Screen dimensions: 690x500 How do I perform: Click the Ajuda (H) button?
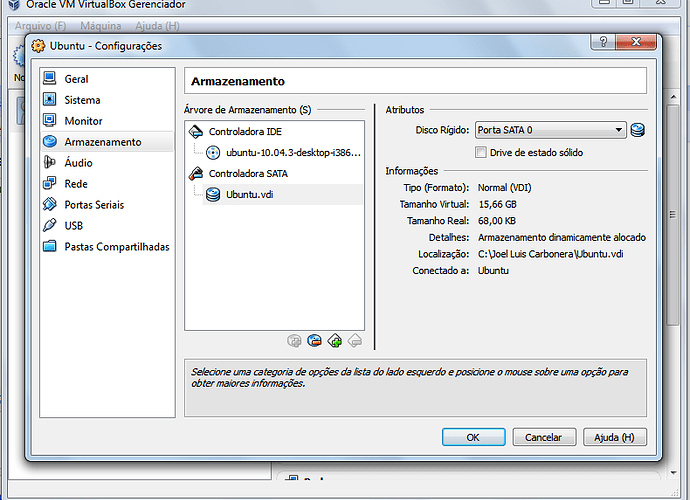[615, 437]
